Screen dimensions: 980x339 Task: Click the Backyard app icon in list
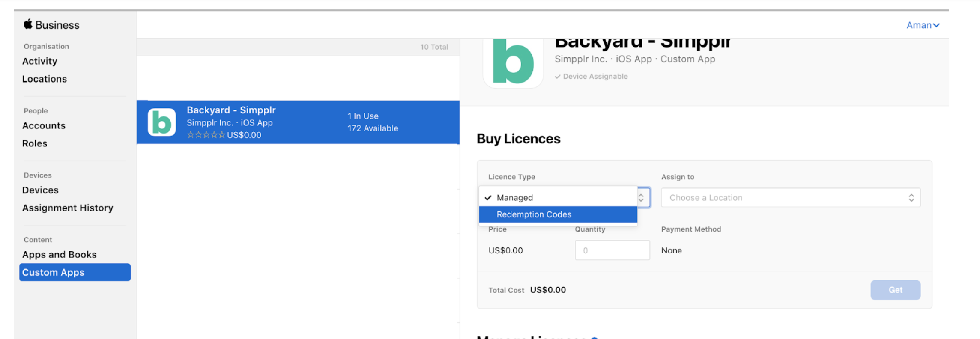pos(162,122)
